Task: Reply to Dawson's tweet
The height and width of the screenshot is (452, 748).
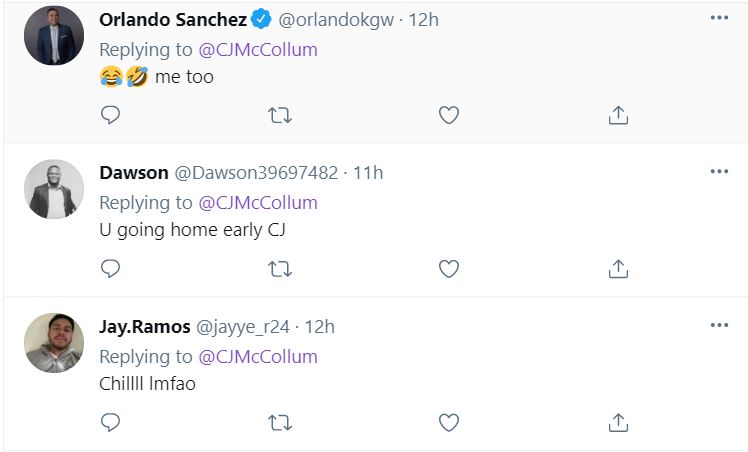Action: (x=111, y=268)
